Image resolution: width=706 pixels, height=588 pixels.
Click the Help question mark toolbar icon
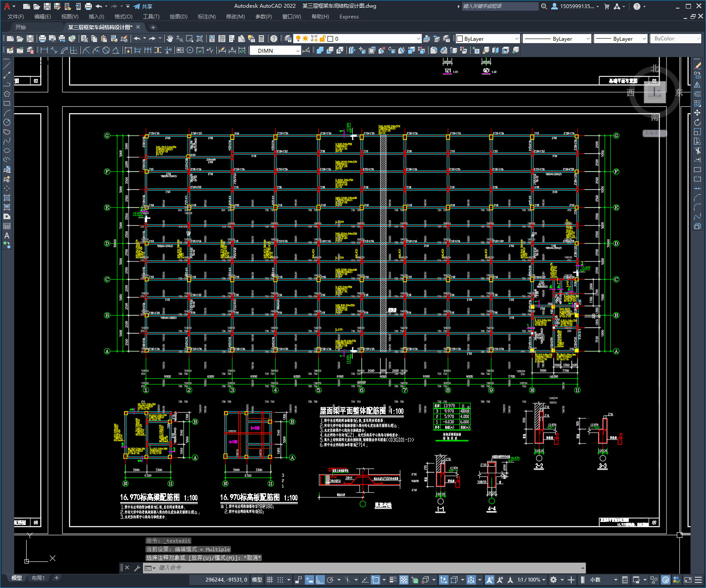point(274,39)
